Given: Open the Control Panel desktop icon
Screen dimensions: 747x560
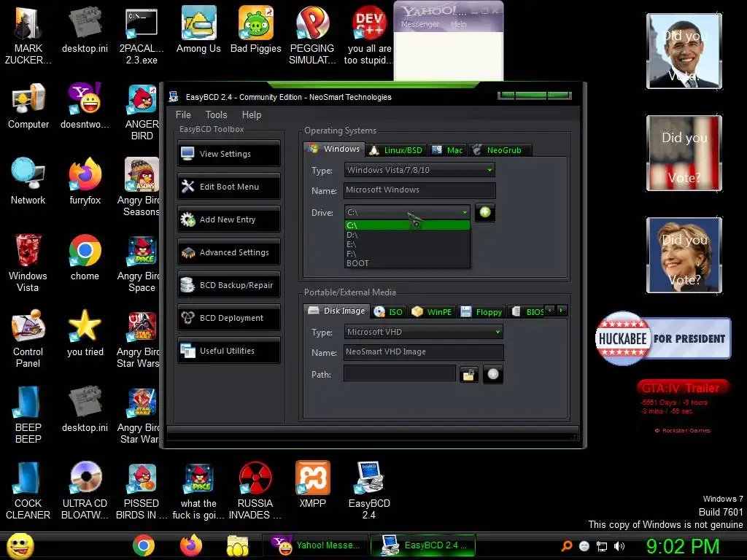Looking at the screenshot, I should [x=28, y=338].
